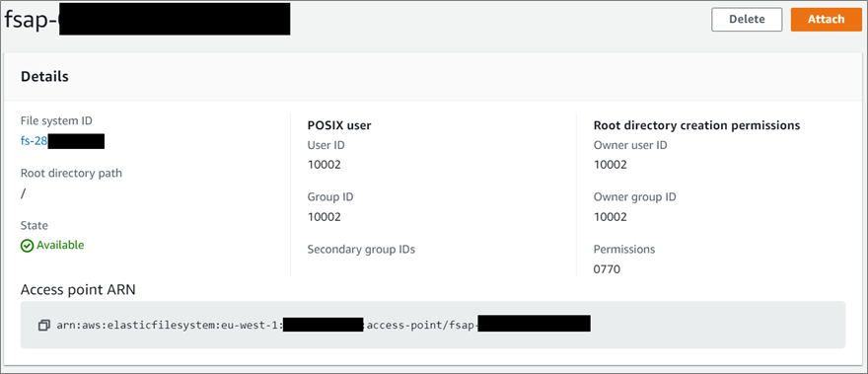
Task: Click the POSIX user heading
Action: 339,125
